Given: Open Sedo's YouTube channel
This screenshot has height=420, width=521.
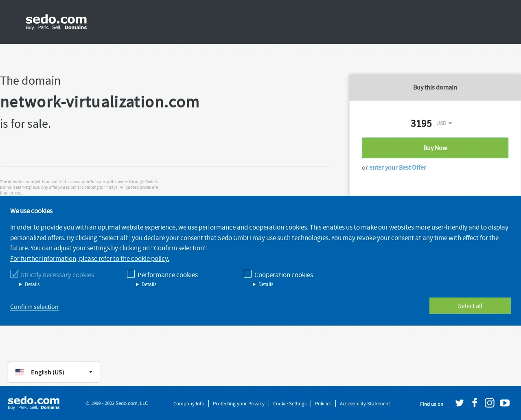Looking at the screenshot, I should point(505,403).
